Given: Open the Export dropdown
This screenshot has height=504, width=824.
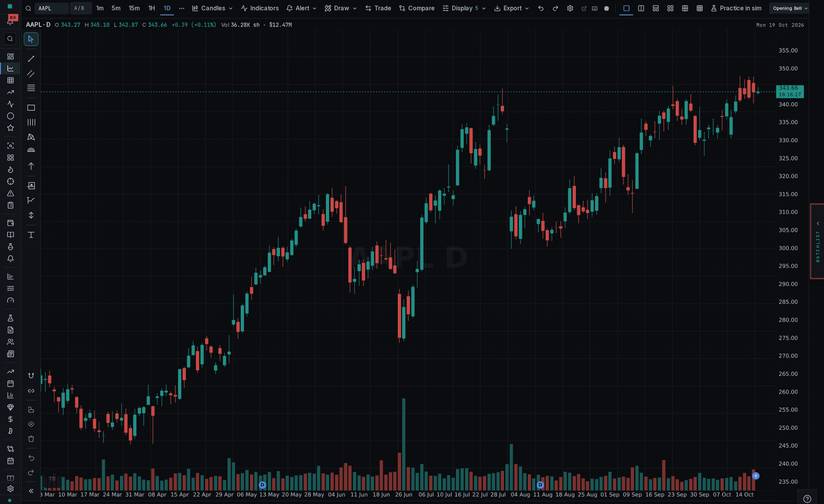Looking at the screenshot, I should click(x=512, y=8).
